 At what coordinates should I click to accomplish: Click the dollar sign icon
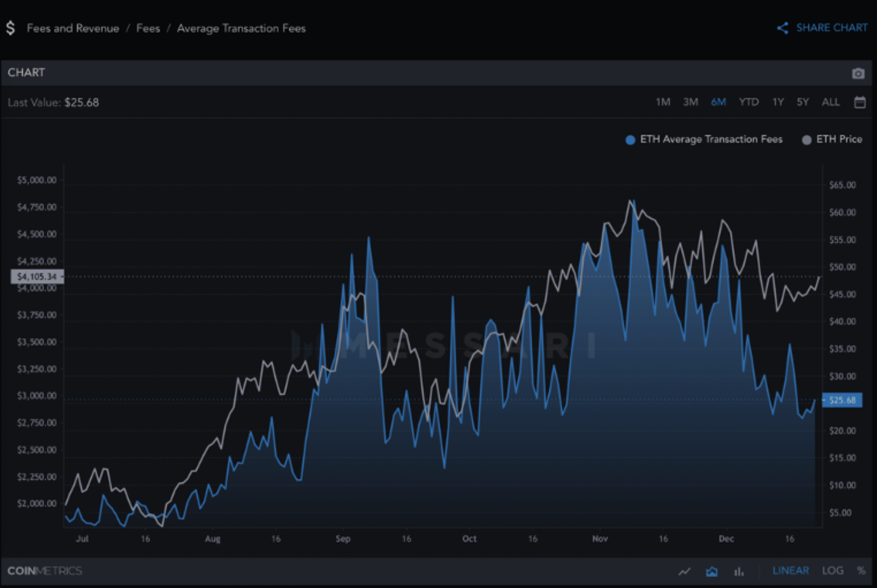11,28
